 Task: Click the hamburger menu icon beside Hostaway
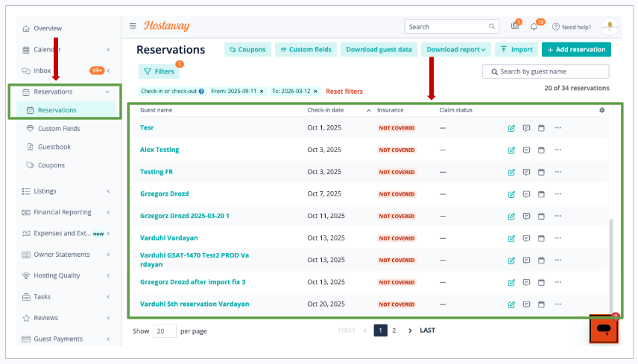tap(133, 26)
